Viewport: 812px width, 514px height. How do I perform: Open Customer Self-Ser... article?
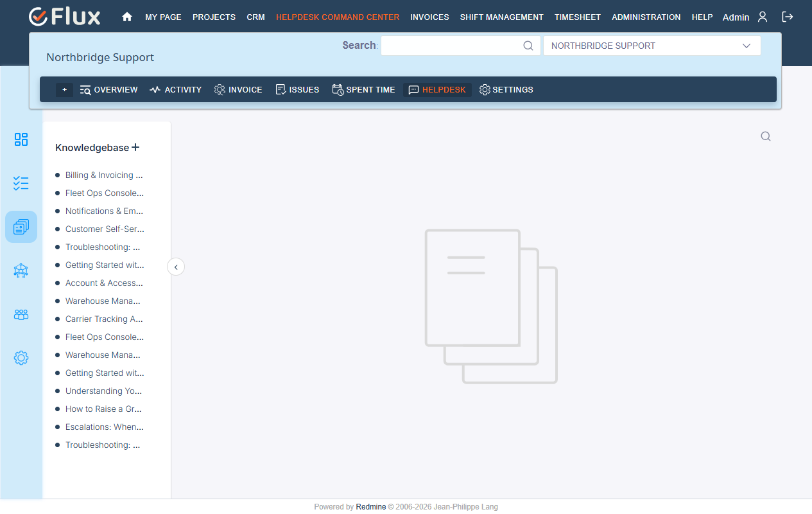(x=105, y=229)
